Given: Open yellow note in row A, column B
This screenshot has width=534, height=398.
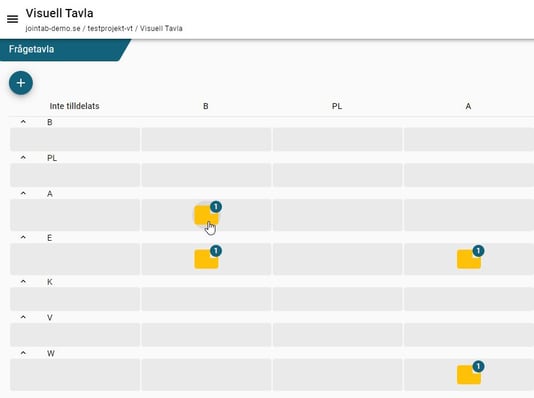Looking at the screenshot, I should [206, 215].
